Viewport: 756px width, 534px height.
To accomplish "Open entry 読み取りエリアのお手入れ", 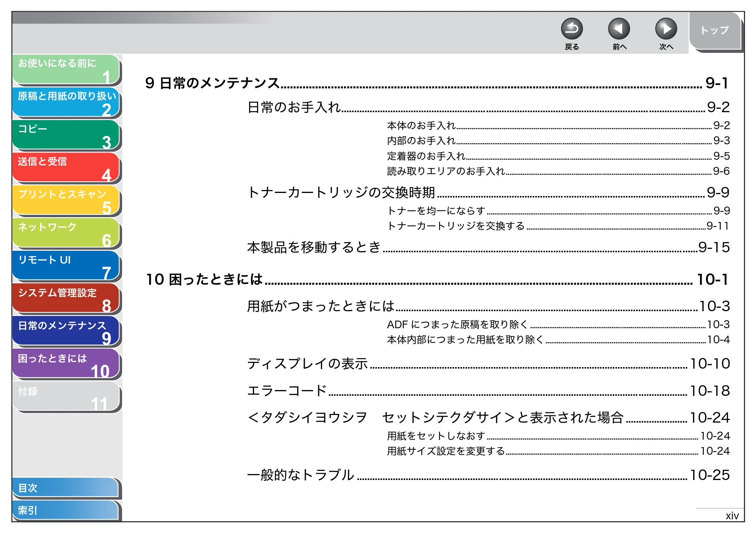I will tap(558, 171).
